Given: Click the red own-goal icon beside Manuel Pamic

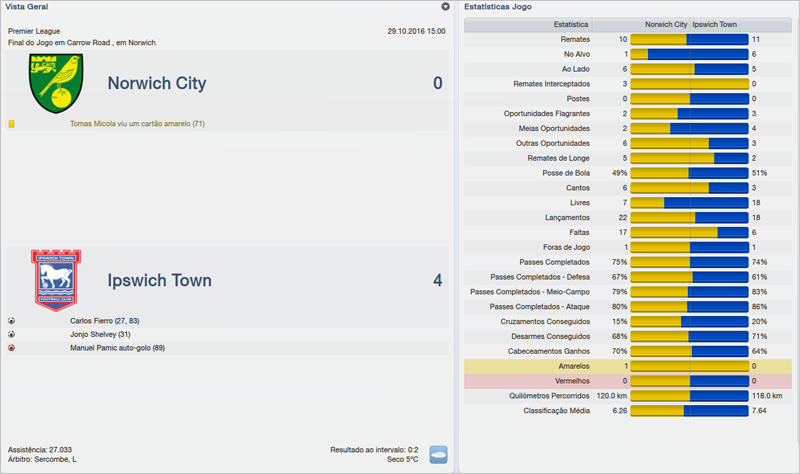Looking at the screenshot, I should [11, 348].
